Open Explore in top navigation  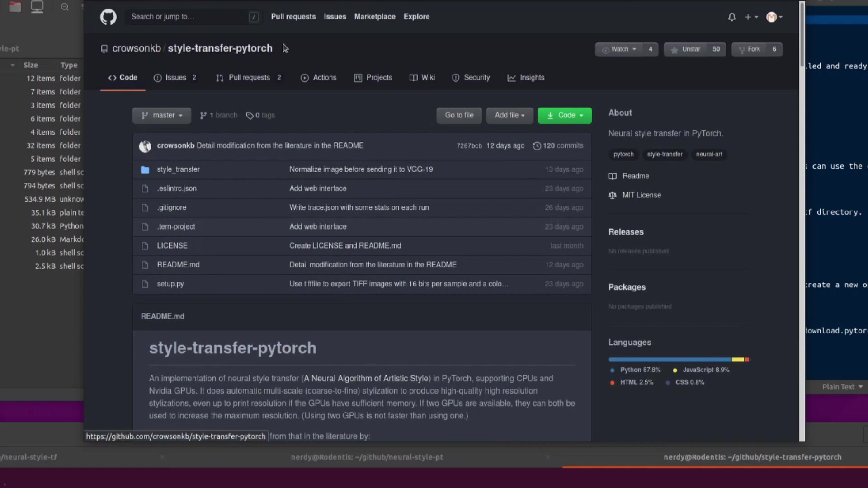click(x=416, y=17)
